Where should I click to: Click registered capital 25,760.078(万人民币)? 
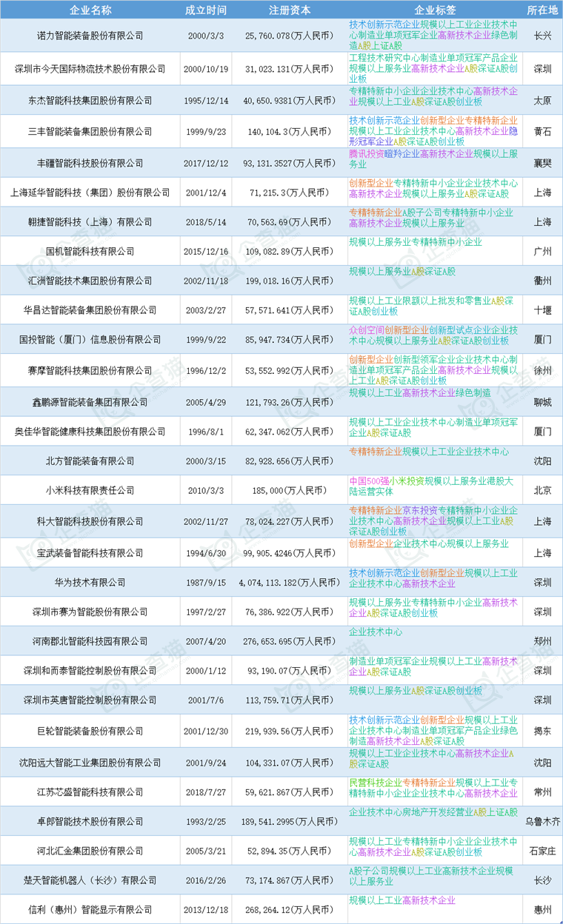[x=290, y=36]
